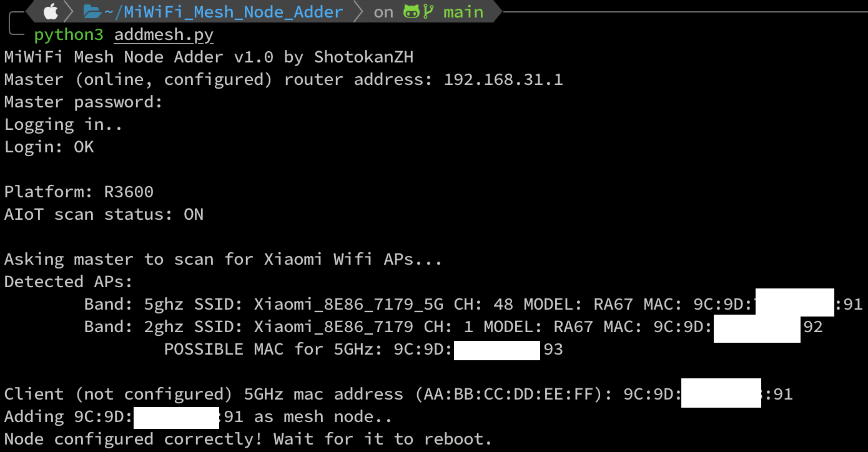The image size is (868, 452).
Task: Click the Apple logo in the prompt
Action: click(x=51, y=11)
